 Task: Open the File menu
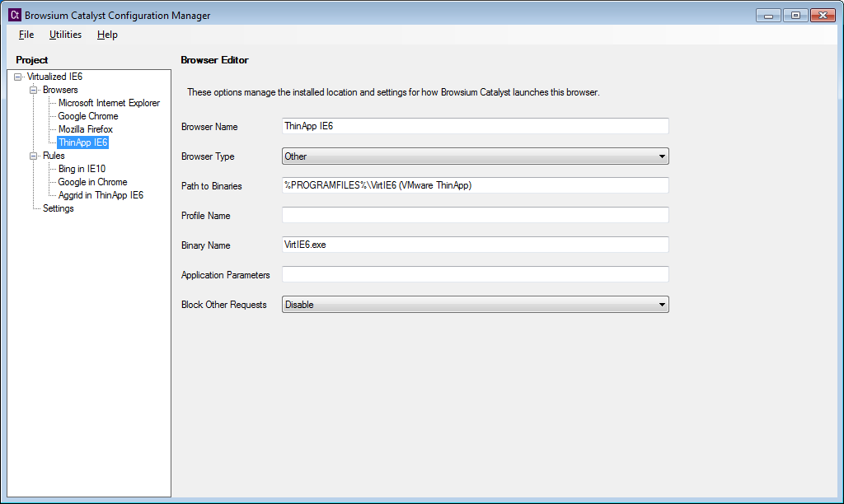coord(26,35)
